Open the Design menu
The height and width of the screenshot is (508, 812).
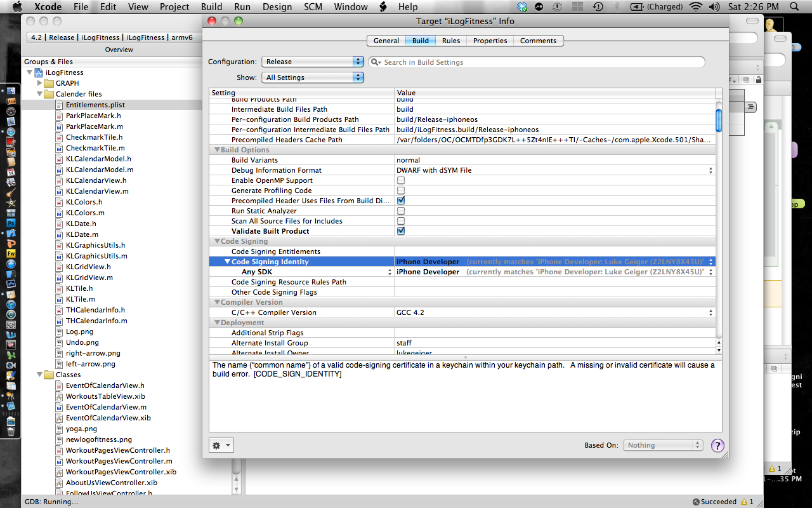277,7
